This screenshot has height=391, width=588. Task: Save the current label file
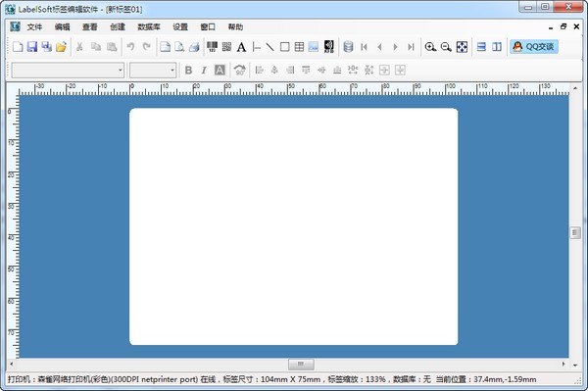click(32, 47)
